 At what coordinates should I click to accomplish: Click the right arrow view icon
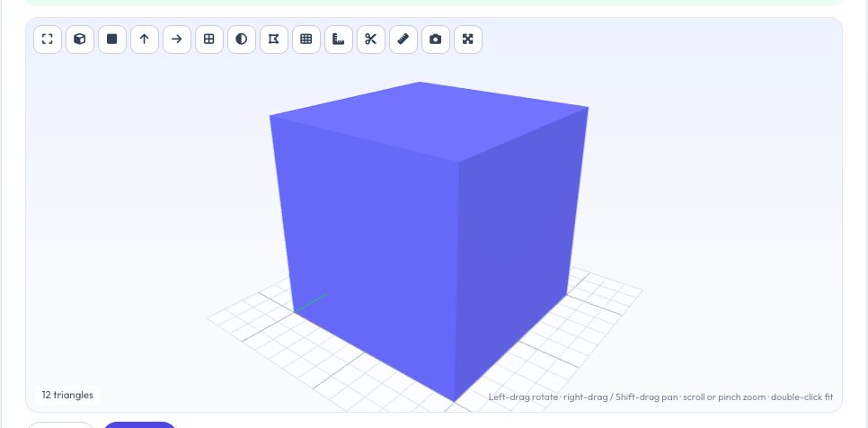pos(177,40)
